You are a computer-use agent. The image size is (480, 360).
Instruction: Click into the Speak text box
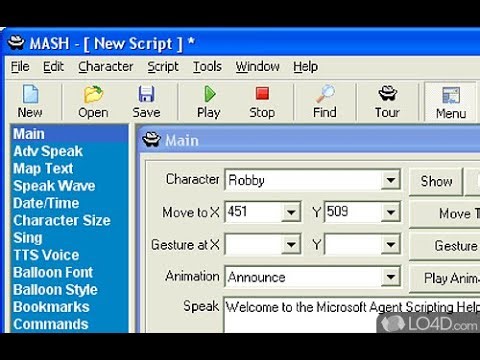tap(352, 314)
